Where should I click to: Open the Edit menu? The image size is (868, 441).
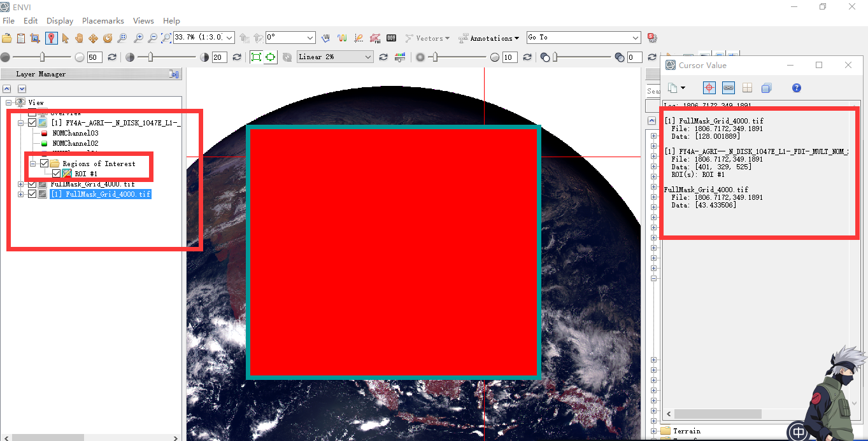coord(31,21)
